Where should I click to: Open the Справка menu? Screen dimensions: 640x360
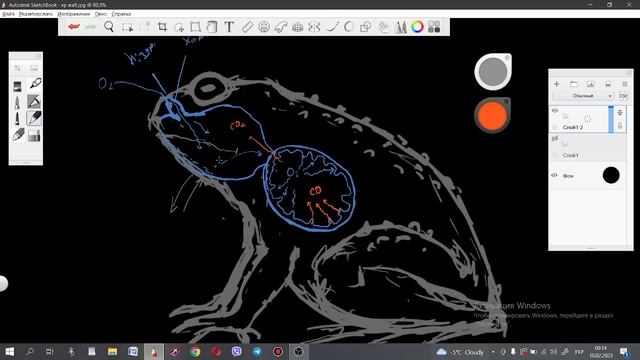121,14
